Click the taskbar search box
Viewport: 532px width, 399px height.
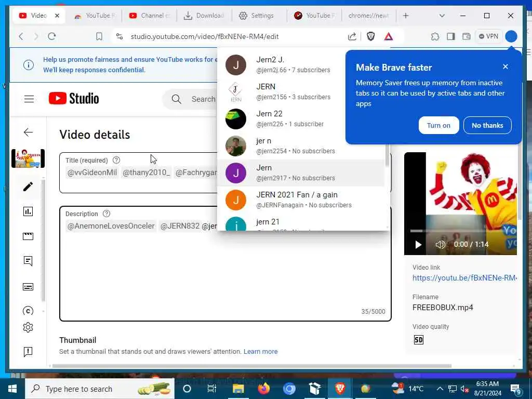coord(99,389)
